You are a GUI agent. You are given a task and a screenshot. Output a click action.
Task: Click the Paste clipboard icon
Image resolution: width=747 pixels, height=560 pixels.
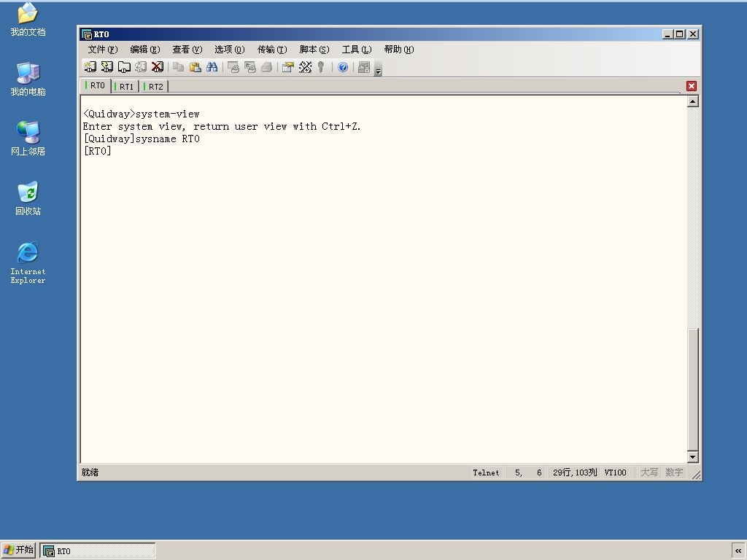(x=195, y=67)
